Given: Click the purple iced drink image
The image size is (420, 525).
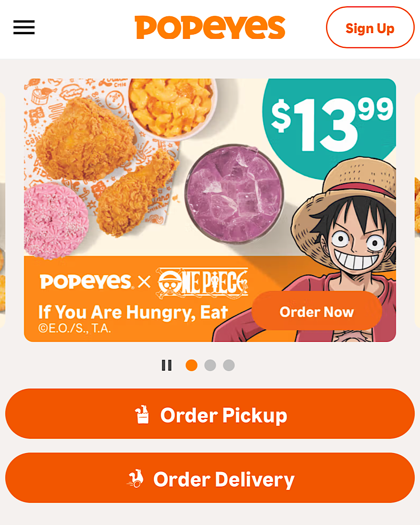Looking at the screenshot, I should 235,194.
